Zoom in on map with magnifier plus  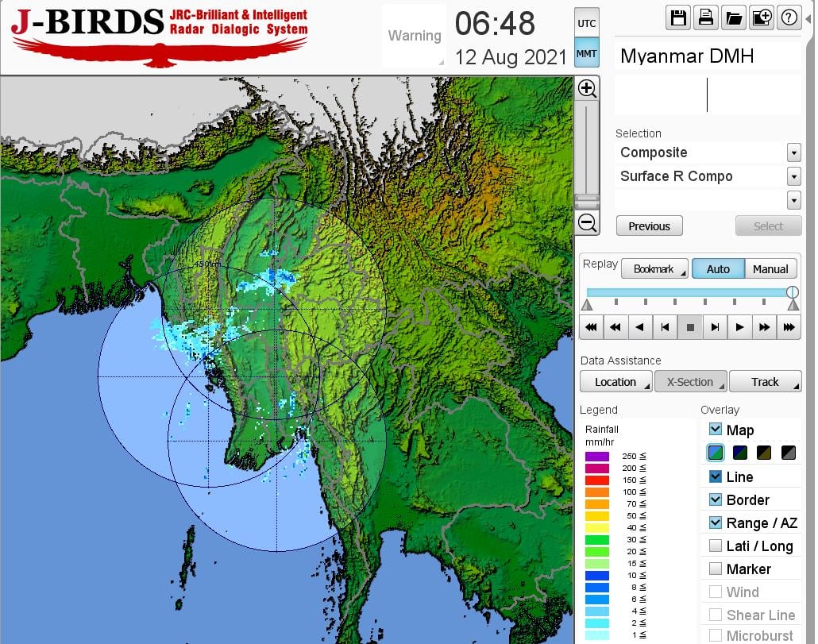point(587,88)
